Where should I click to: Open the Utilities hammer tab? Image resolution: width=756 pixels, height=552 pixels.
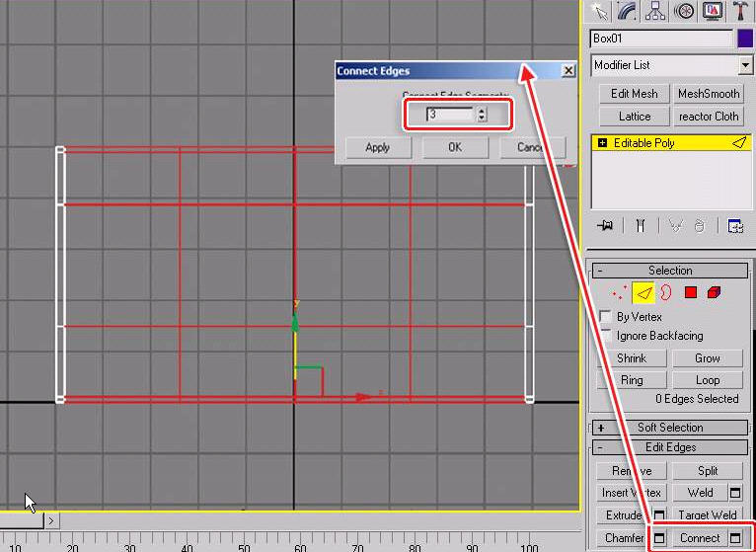739,11
